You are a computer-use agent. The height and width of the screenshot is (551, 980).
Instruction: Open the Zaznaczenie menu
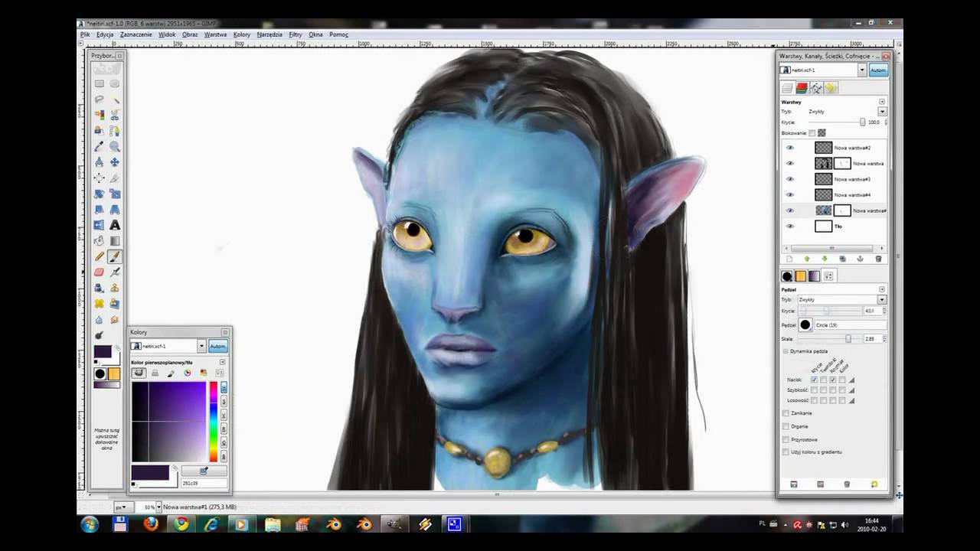(136, 34)
